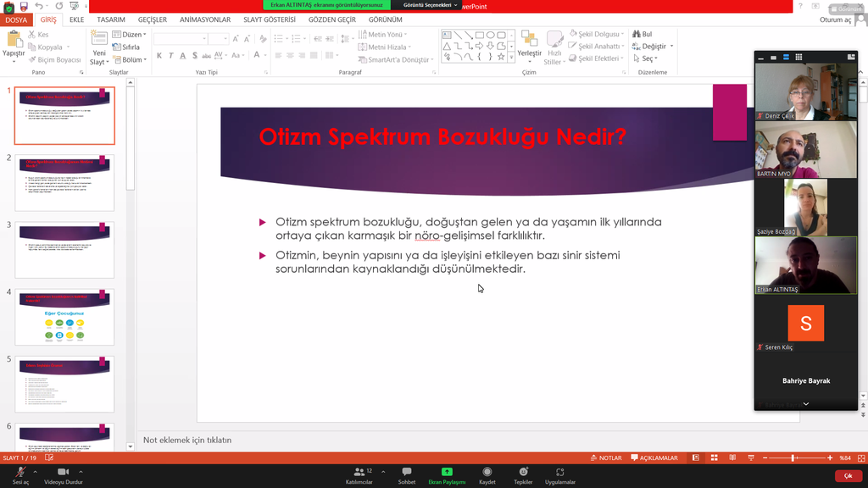Click Oturum aç sign-in link
Screen dimensions: 868x488
835,20
